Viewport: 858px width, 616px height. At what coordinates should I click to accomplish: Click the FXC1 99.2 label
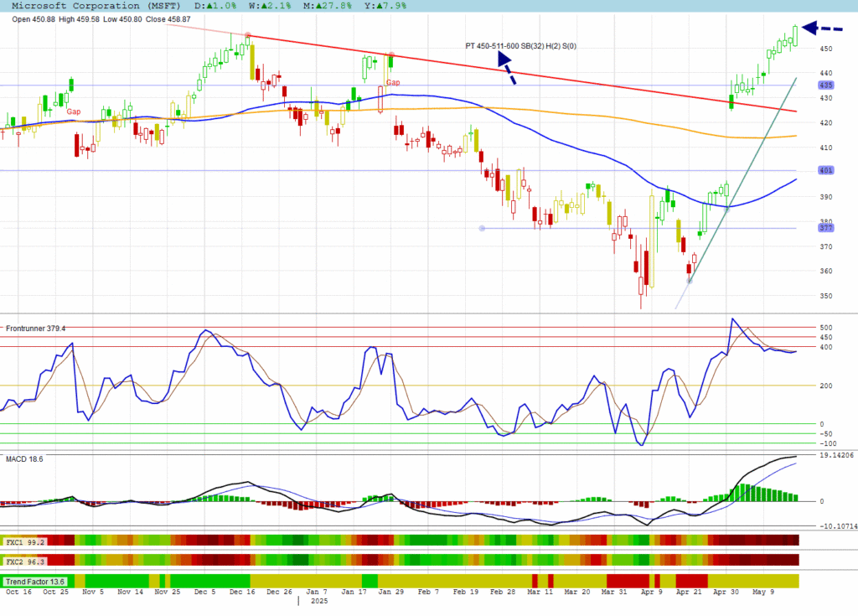25,542
